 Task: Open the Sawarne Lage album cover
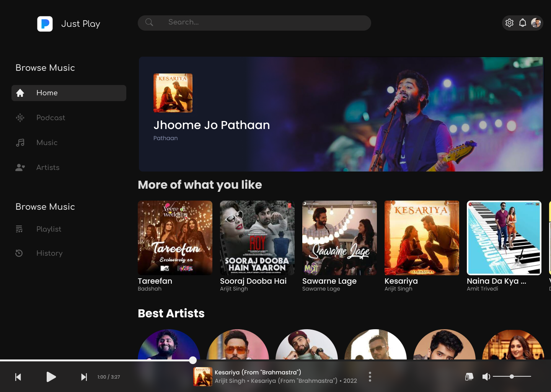point(339,238)
